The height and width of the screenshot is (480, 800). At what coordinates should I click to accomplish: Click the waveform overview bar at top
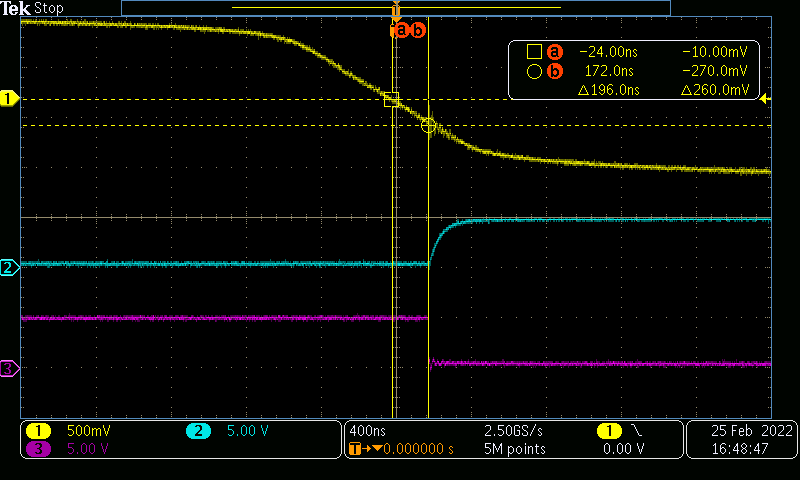pyautogui.click(x=395, y=7)
